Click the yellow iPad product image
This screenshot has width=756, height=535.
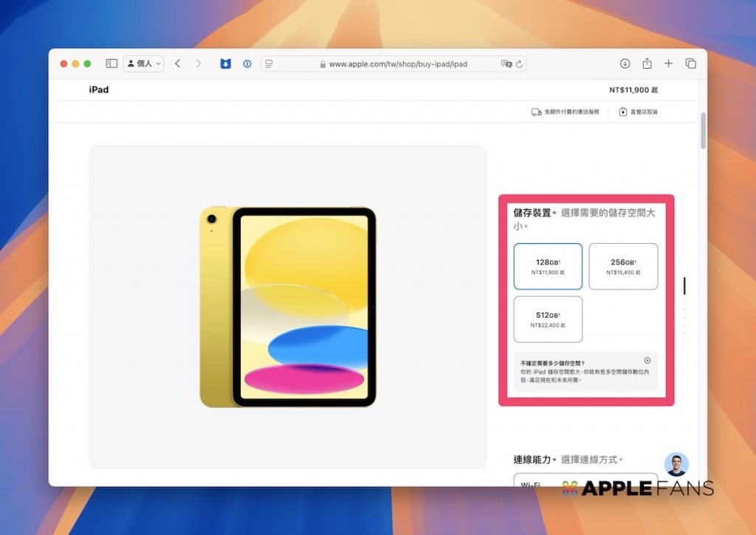point(288,307)
